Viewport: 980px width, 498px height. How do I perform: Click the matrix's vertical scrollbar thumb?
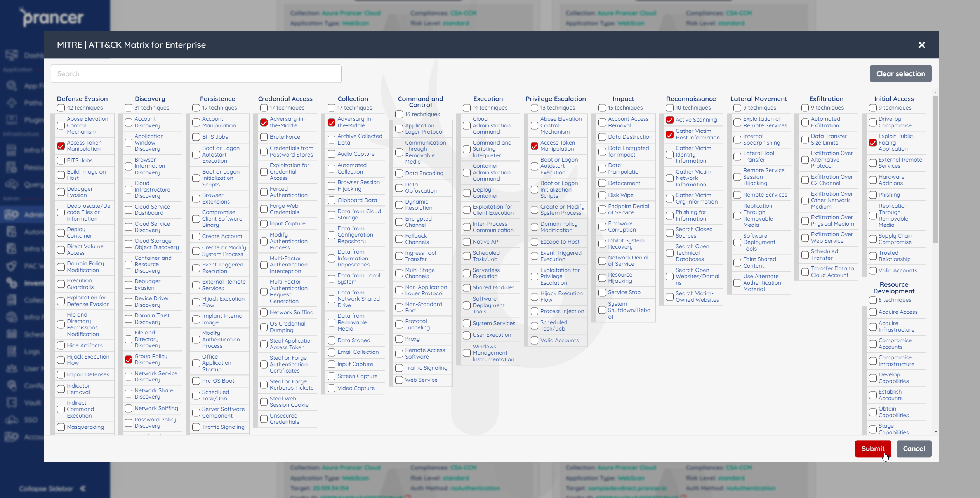click(x=935, y=169)
